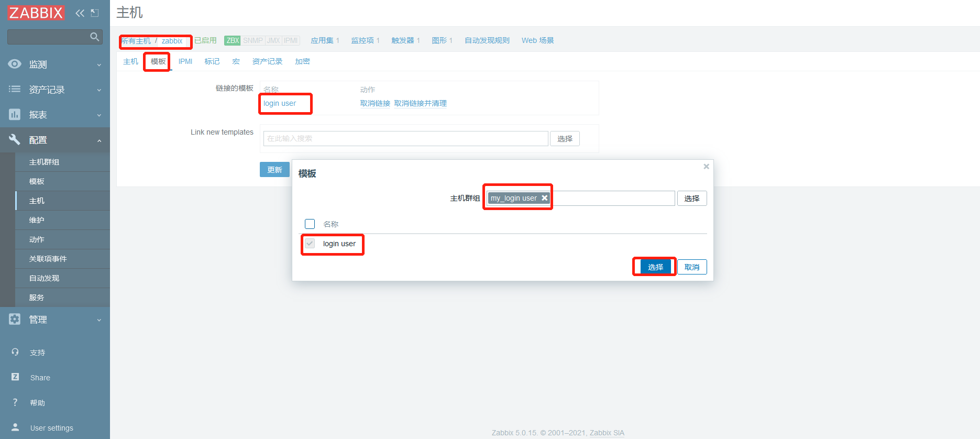Click the bar chart icon for 报表
Viewport: 980px width, 439px height.
15,114
